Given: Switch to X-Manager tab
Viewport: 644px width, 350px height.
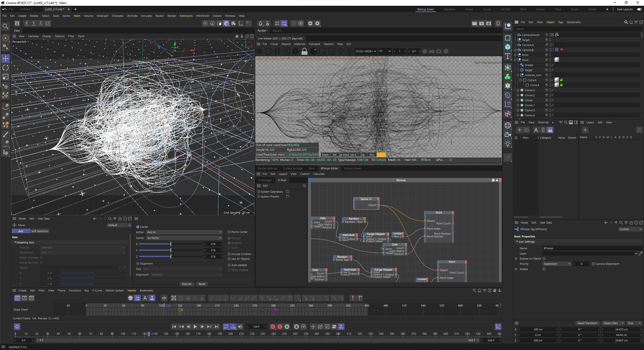Looking at the screenshot, I should [x=265, y=180].
